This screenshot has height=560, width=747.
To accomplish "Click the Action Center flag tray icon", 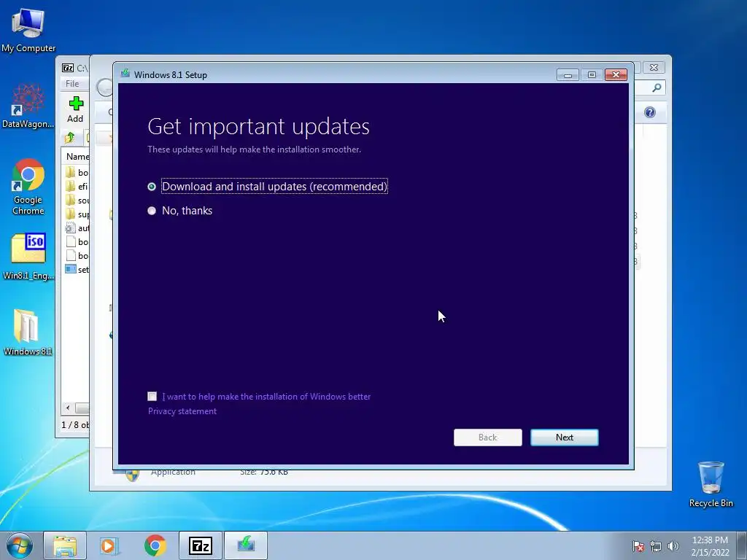I will [x=638, y=546].
